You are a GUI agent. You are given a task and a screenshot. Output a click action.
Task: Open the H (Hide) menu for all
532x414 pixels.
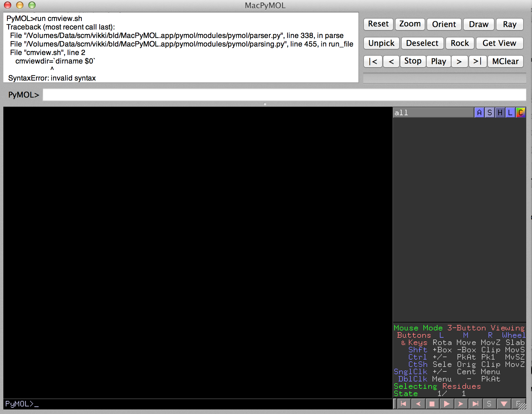tap(500, 112)
